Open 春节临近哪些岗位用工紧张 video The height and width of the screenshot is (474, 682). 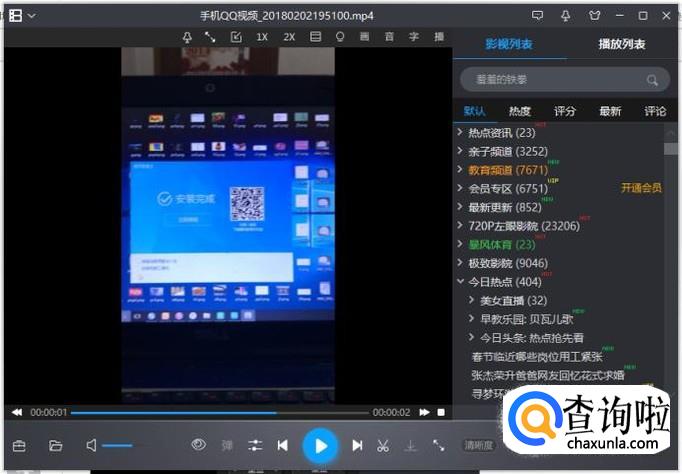(x=537, y=357)
